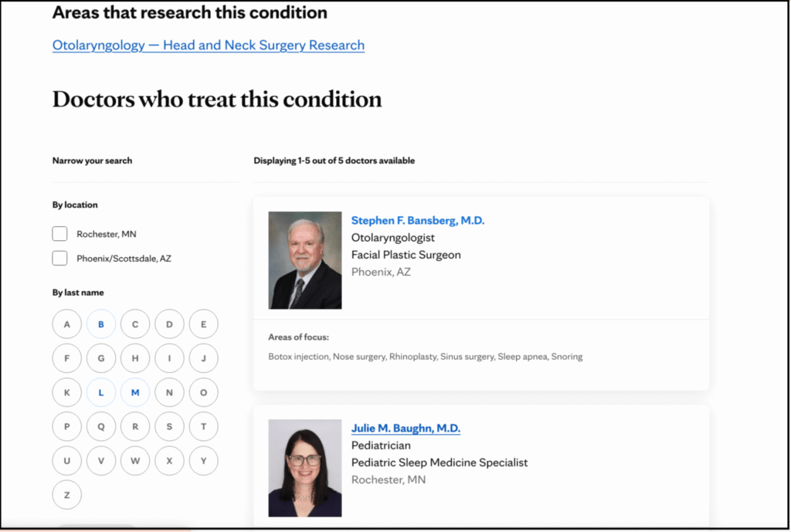Image resolution: width=791 pixels, height=532 pixels.
Task: Check the Phoenix/Scottsdale, AZ filter
Action: pos(59,258)
